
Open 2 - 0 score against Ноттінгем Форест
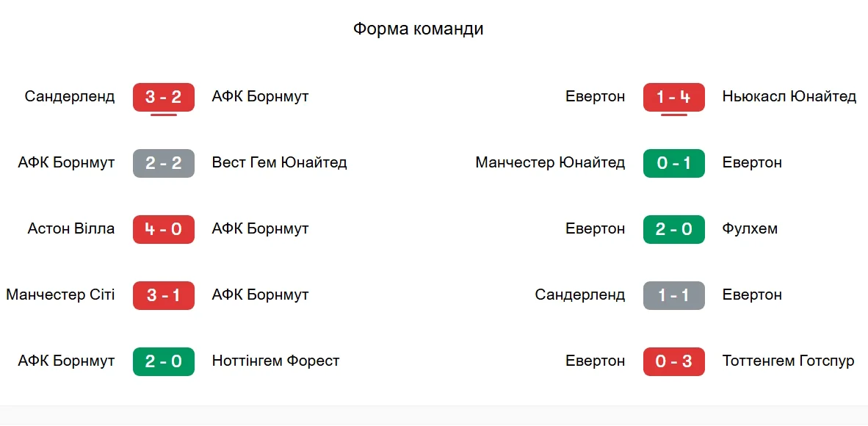163,361
